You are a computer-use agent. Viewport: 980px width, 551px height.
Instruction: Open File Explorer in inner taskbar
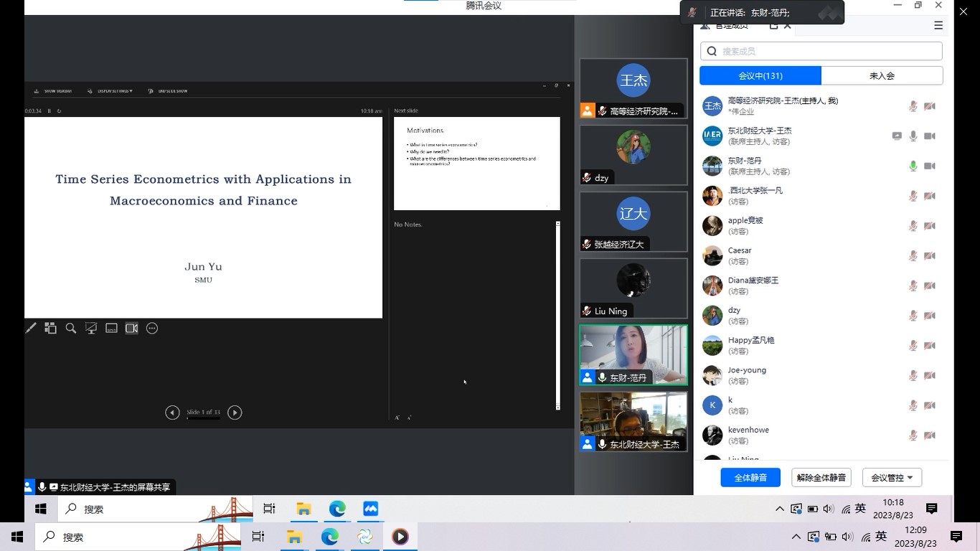pos(303,509)
